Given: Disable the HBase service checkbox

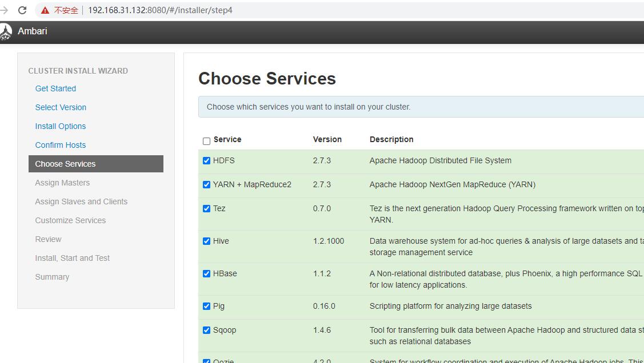Looking at the screenshot, I should (x=207, y=273).
